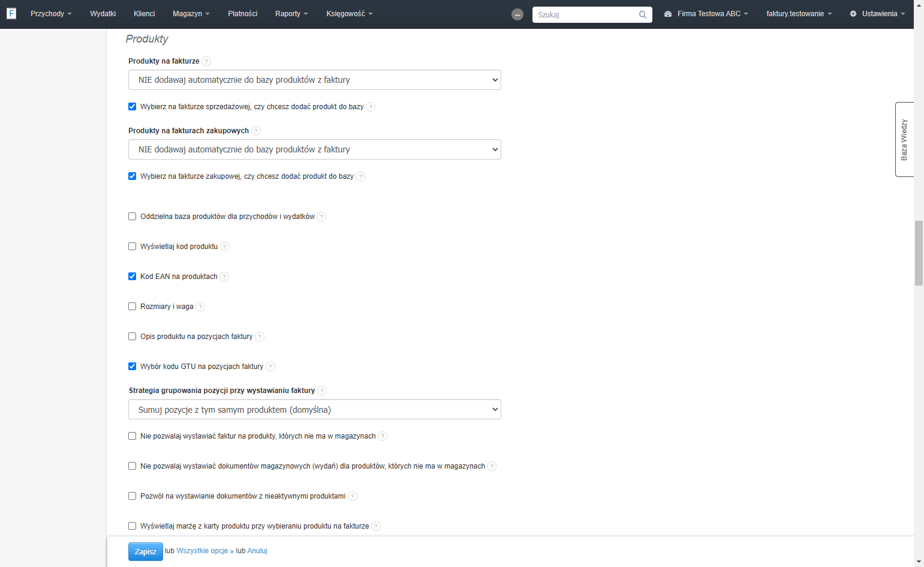The image size is (924, 567).
Task: Click the round ellipsis icon beside search
Action: (x=517, y=14)
